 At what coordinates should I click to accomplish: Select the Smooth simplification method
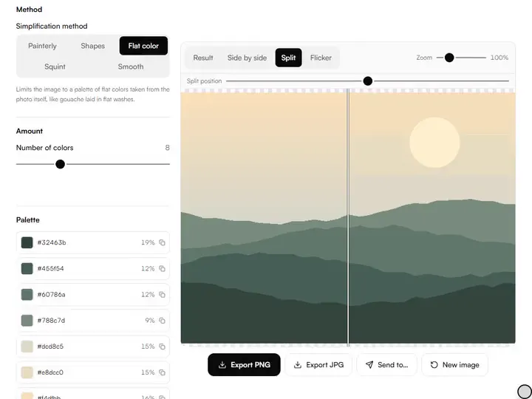(x=131, y=66)
